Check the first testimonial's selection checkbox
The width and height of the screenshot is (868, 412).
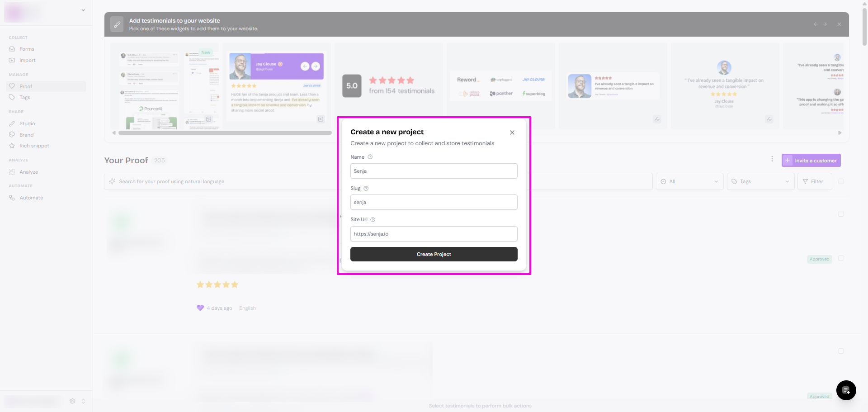click(841, 214)
